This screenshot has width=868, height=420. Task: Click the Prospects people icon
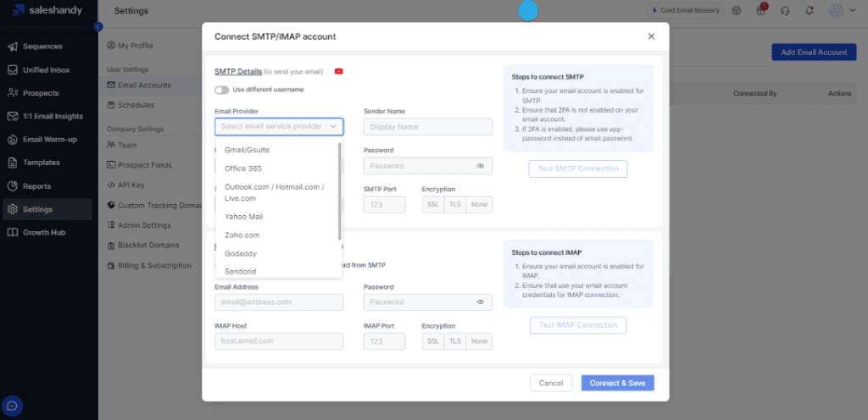point(12,93)
